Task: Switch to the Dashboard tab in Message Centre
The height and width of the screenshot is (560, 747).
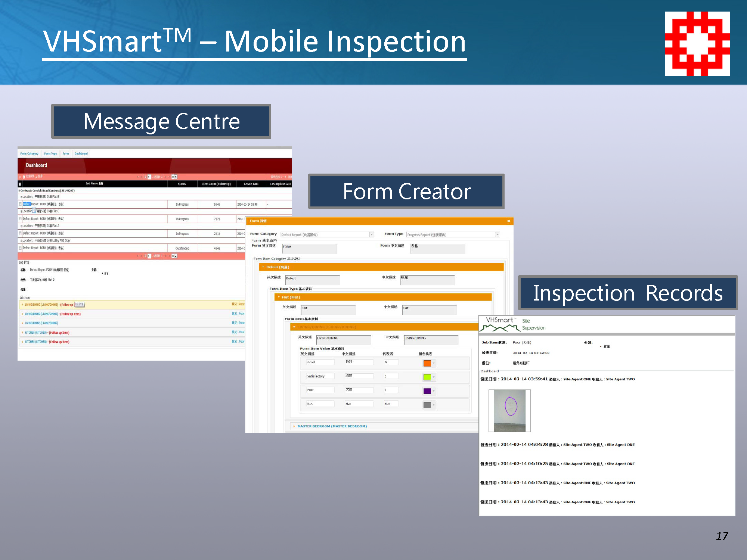Action: (x=81, y=153)
